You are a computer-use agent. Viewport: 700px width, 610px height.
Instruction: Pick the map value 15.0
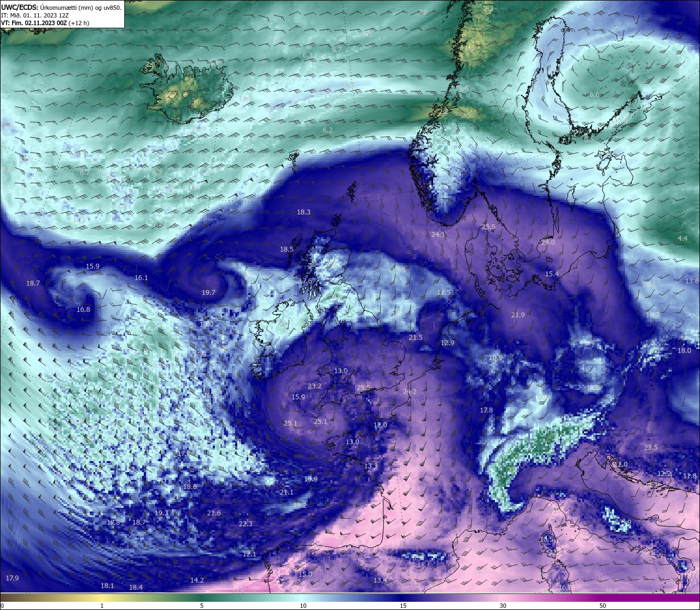305,574
